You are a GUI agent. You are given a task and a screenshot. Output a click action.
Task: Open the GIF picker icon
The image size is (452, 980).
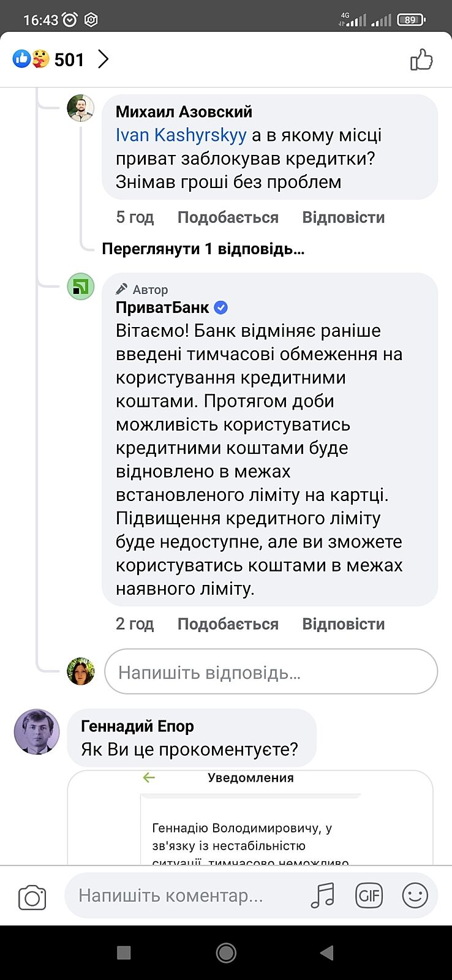point(369,895)
